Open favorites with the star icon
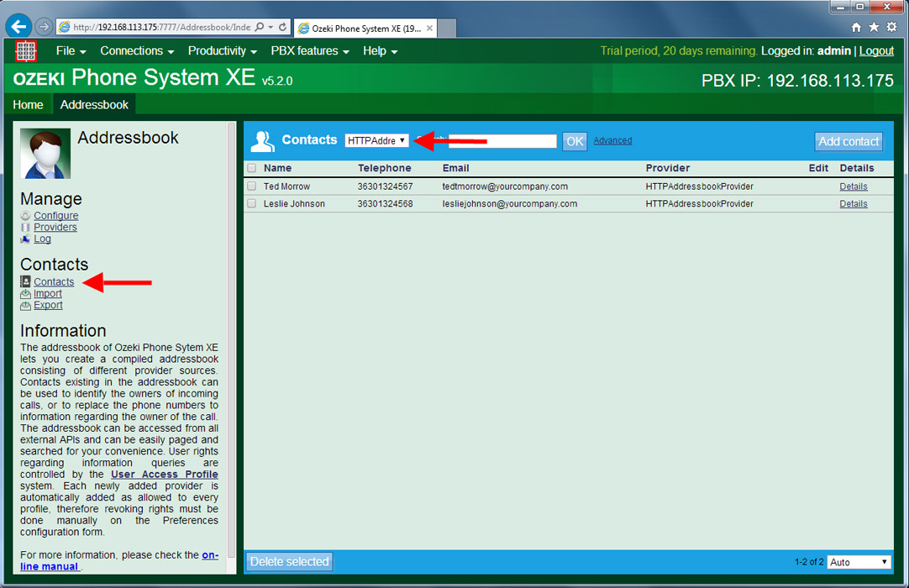 point(874,27)
